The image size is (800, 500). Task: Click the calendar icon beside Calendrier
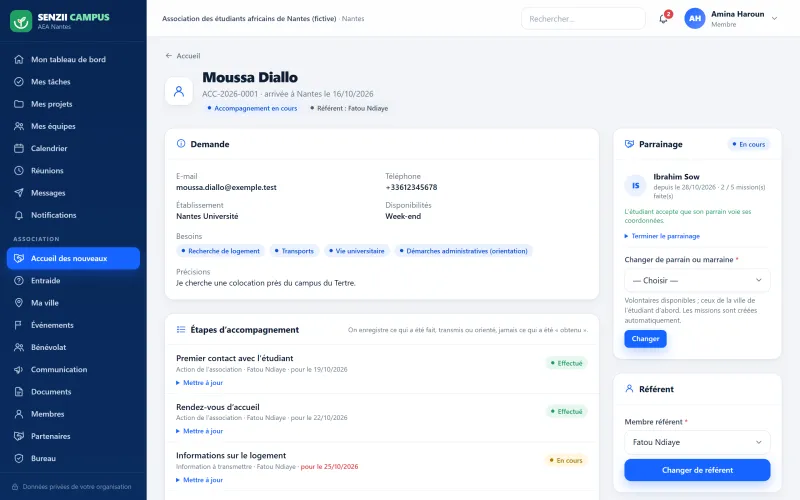pos(19,148)
